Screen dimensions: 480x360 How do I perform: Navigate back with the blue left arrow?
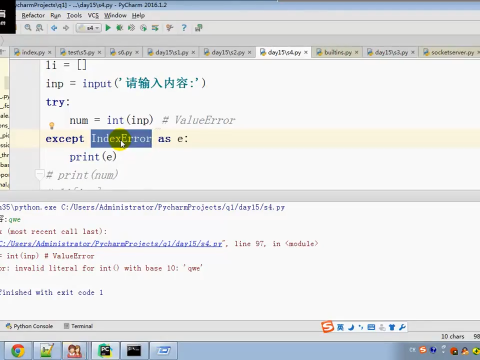point(54,28)
